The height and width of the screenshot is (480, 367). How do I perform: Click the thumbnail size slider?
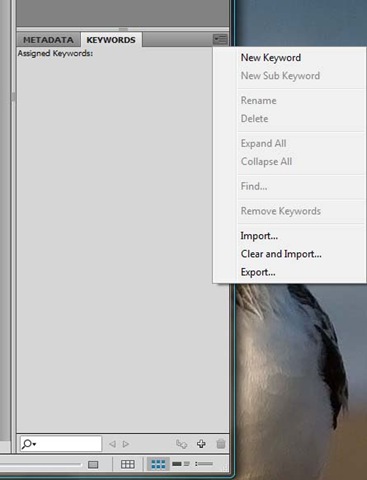click(40, 464)
